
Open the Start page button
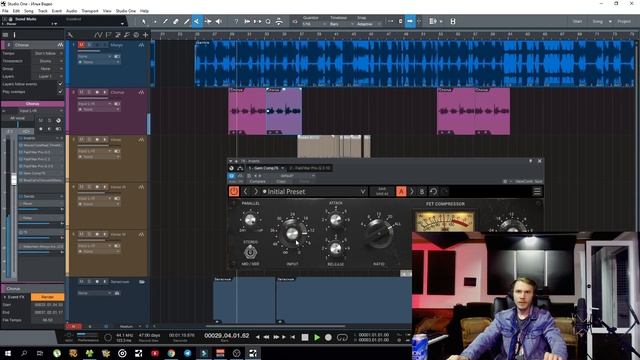577,21
